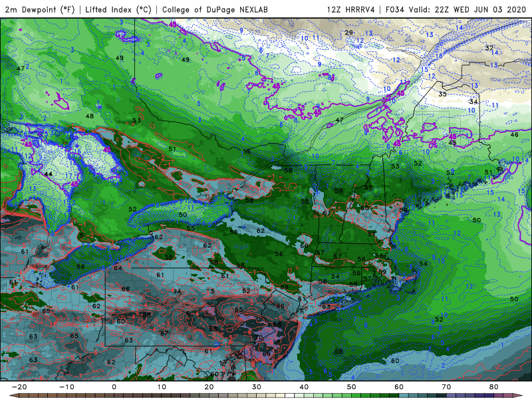
Task: Click the dewpoint value 46 on the map
Action: coord(514,134)
